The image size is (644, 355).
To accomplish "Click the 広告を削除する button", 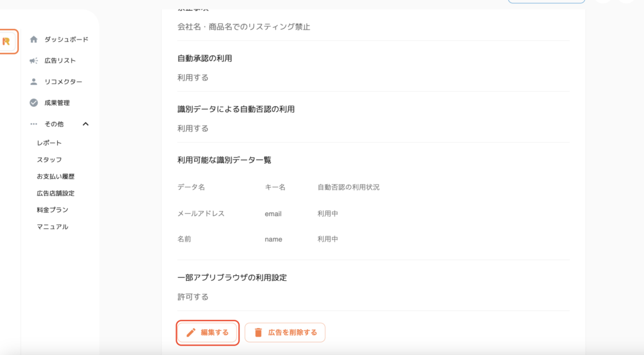I will tap(285, 332).
